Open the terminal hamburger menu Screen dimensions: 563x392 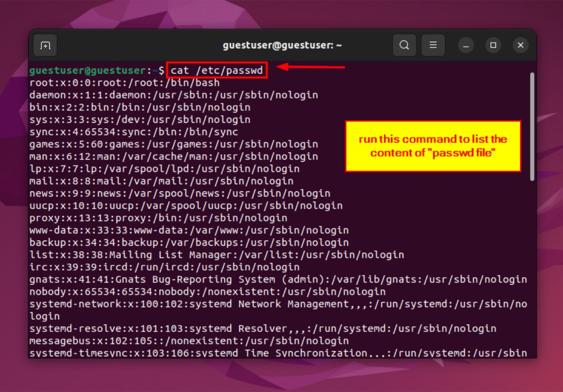coord(433,45)
